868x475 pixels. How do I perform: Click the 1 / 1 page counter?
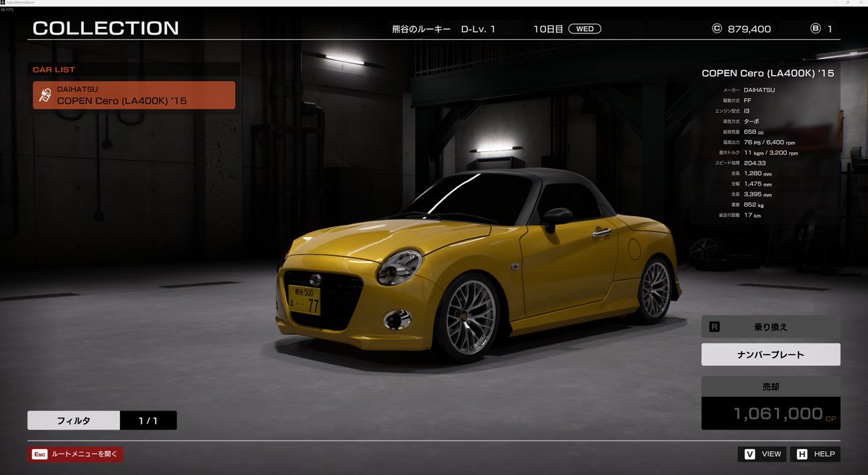(148, 420)
